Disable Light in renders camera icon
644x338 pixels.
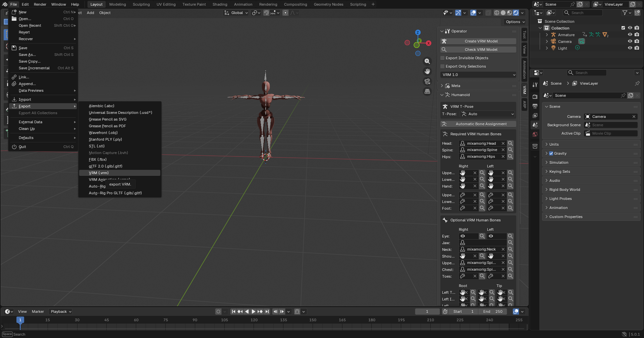[x=637, y=48]
